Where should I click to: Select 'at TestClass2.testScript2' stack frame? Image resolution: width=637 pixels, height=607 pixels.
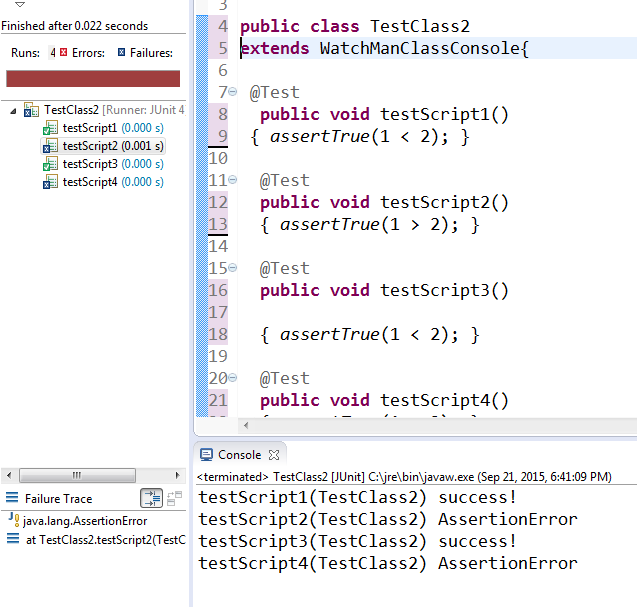click(106, 540)
